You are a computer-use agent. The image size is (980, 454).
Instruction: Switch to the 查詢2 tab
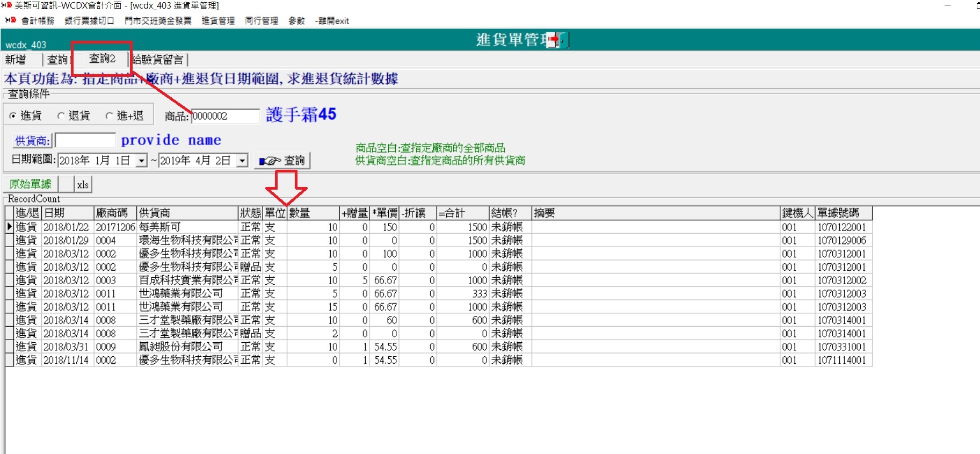[x=102, y=59]
